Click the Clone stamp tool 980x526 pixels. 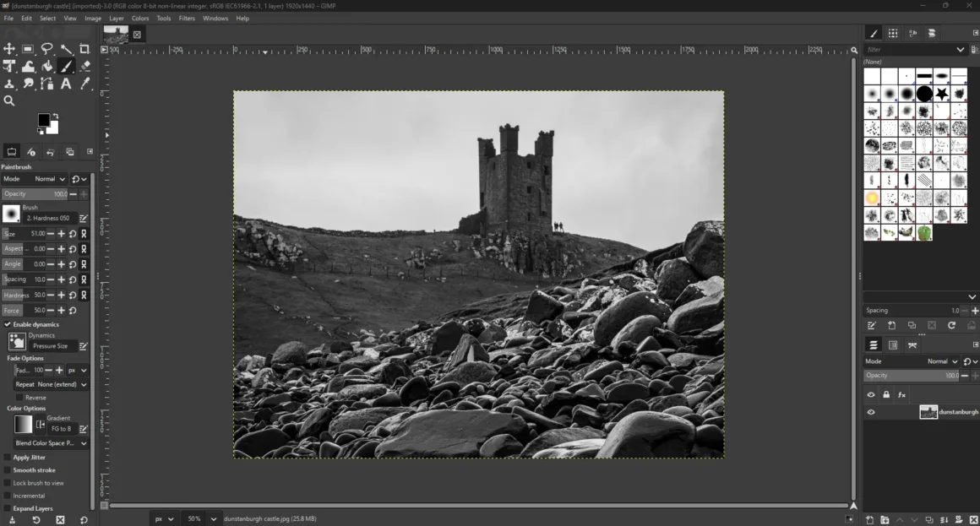(x=9, y=84)
